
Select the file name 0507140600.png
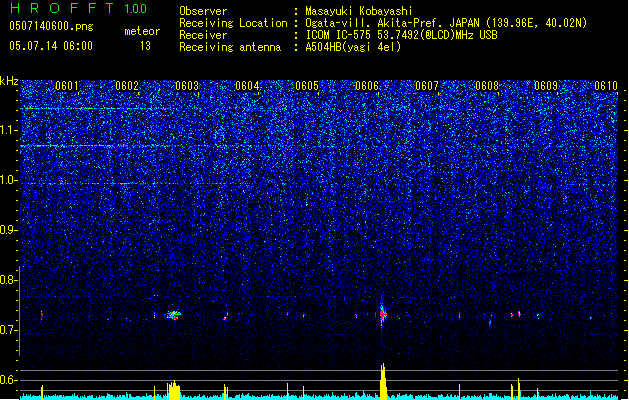coord(51,26)
